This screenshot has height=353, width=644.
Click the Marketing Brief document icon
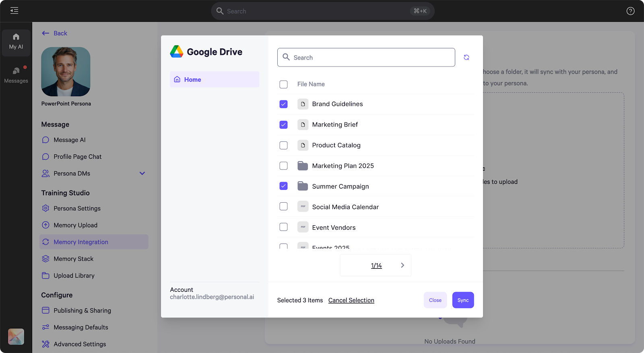[x=303, y=125]
